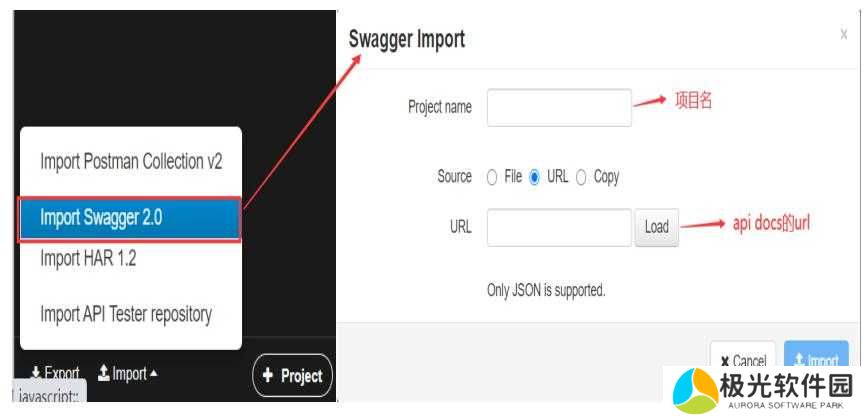Choose the Copy source radio button
Screen dimensions: 863x416
coord(581,177)
